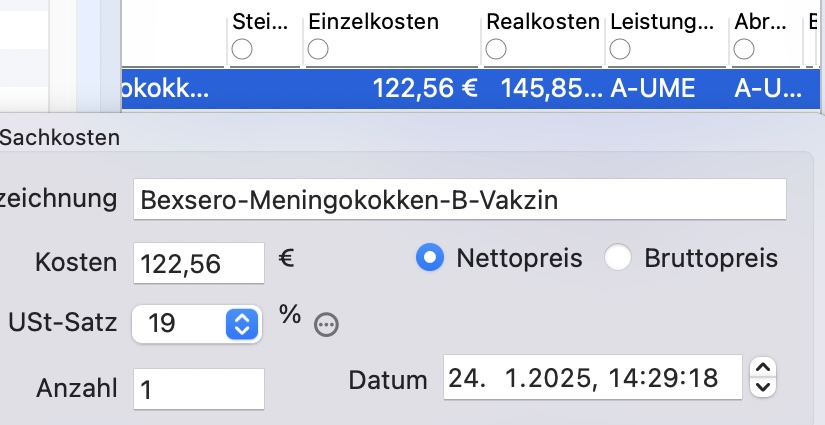Click the Anzahl input field

pos(199,389)
